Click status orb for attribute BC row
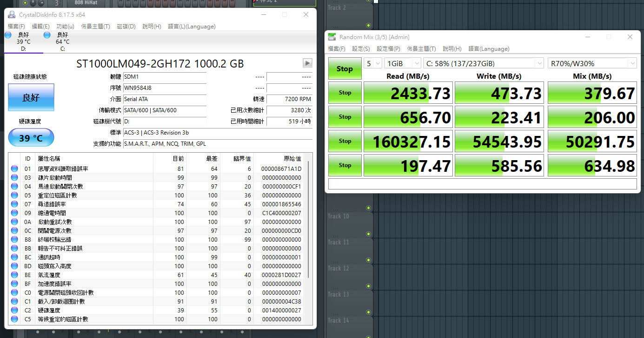The width and height of the screenshot is (644, 338). pos(14,257)
